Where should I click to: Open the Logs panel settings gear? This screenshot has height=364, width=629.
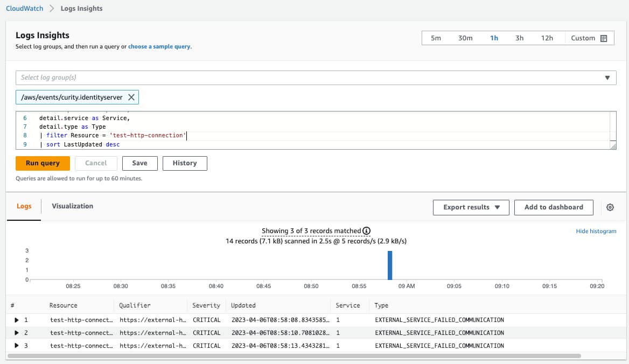click(x=610, y=207)
